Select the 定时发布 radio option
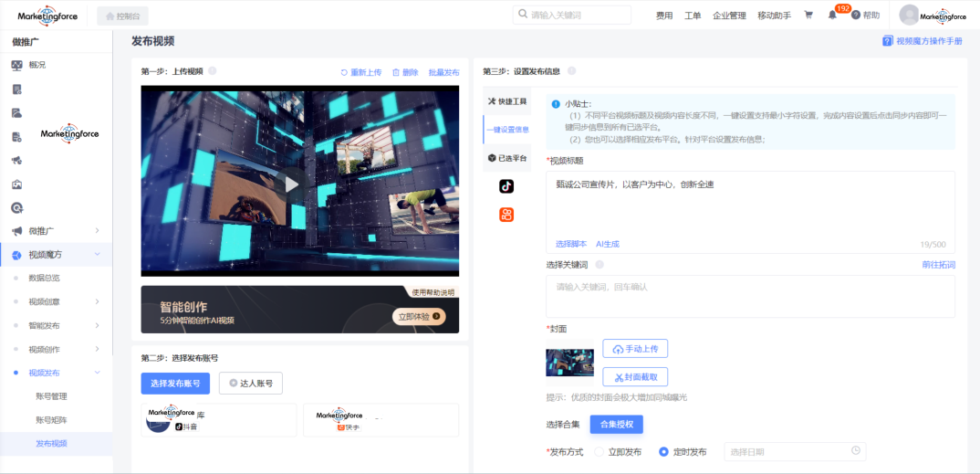Image resolution: width=980 pixels, height=474 pixels. [663, 451]
